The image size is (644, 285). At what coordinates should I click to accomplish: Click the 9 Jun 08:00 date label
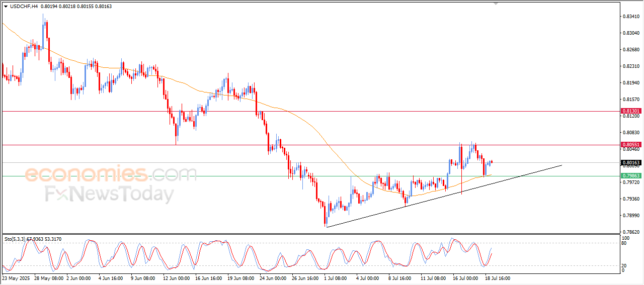pos(144,278)
